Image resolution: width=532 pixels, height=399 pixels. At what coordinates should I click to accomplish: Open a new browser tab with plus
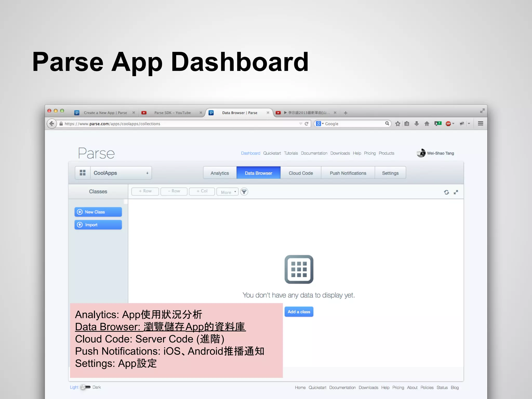(x=345, y=113)
